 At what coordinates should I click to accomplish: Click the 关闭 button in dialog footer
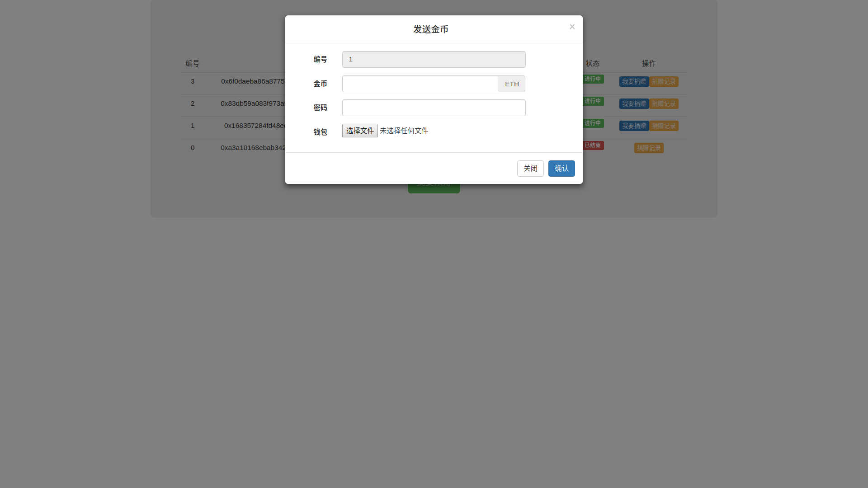tap(530, 169)
